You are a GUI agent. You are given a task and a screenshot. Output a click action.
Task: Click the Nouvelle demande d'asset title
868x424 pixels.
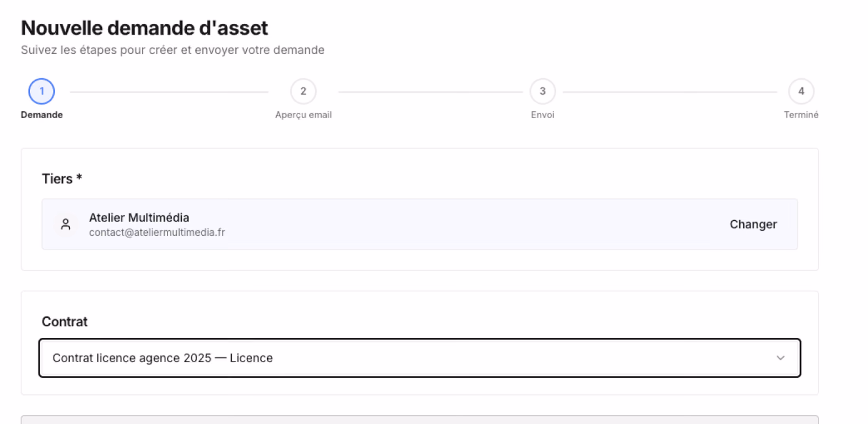(145, 28)
